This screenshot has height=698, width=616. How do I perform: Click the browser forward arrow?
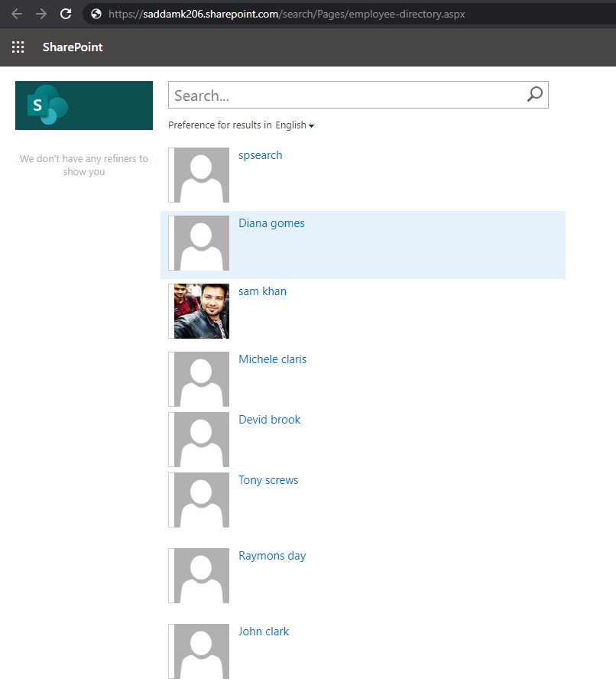click(x=41, y=15)
